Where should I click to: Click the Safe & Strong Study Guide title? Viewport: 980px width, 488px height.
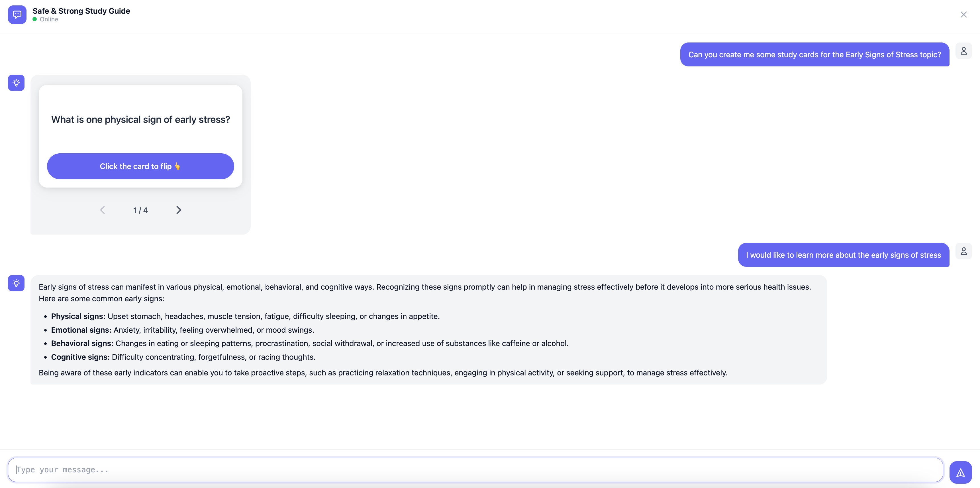click(x=81, y=11)
